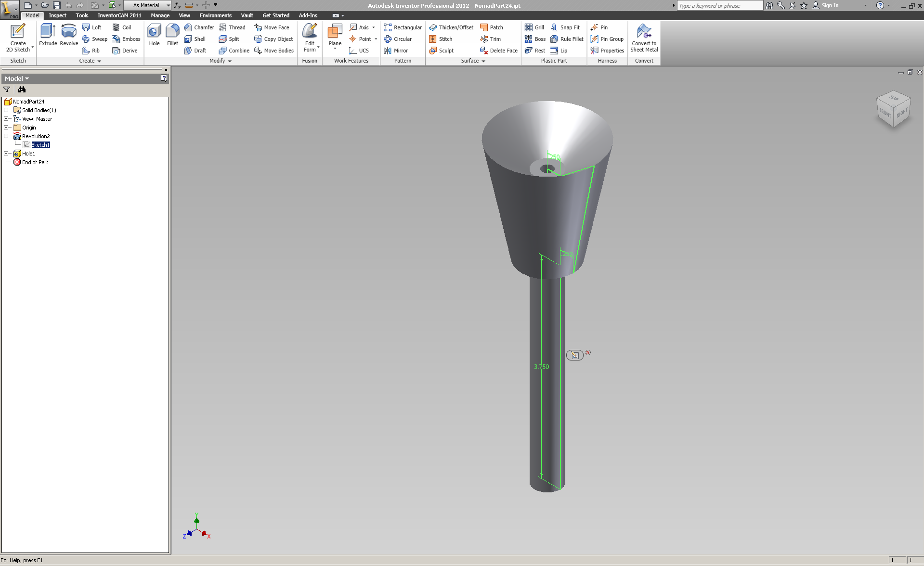Start a new Create 2D Sketch
Viewport: 924px width, 566px height.
pyautogui.click(x=18, y=38)
